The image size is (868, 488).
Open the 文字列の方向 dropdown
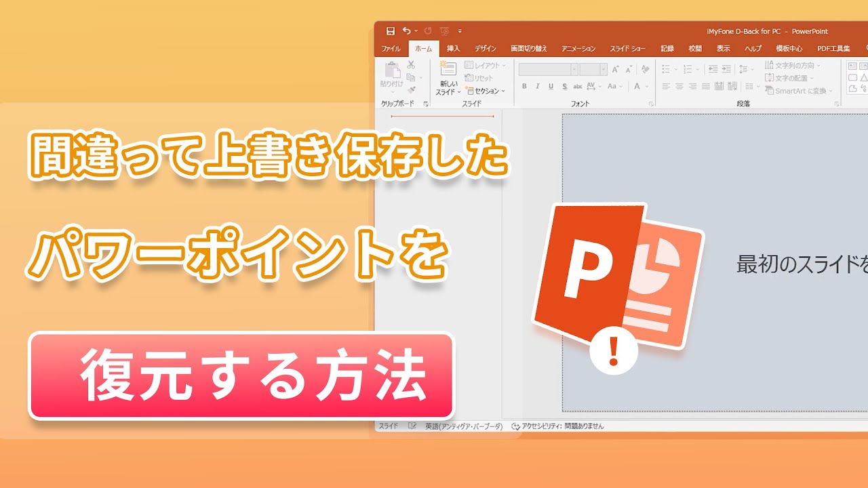(x=793, y=65)
